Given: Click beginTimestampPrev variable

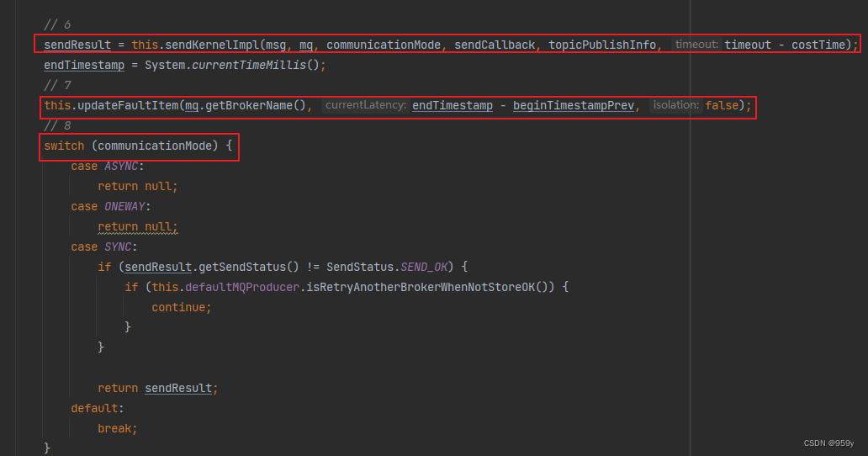Looking at the screenshot, I should 574,105.
